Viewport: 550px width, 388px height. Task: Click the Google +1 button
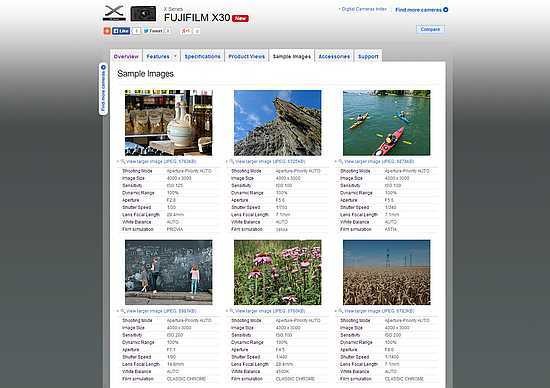pos(186,31)
